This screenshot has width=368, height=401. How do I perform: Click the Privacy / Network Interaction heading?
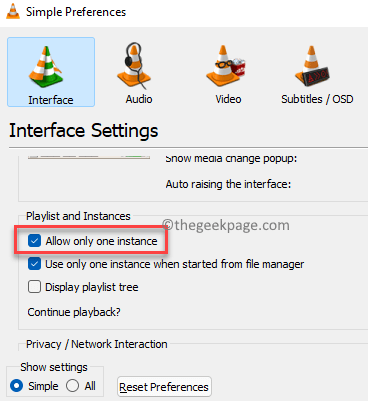click(x=97, y=344)
